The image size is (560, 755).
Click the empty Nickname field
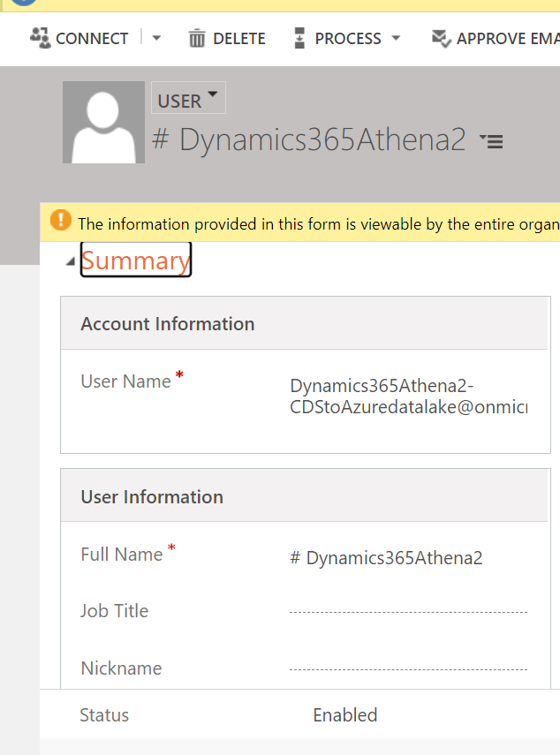(408, 668)
